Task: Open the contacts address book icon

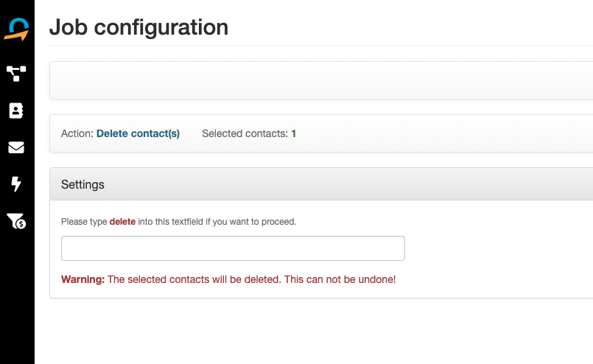Action: pyautogui.click(x=16, y=111)
